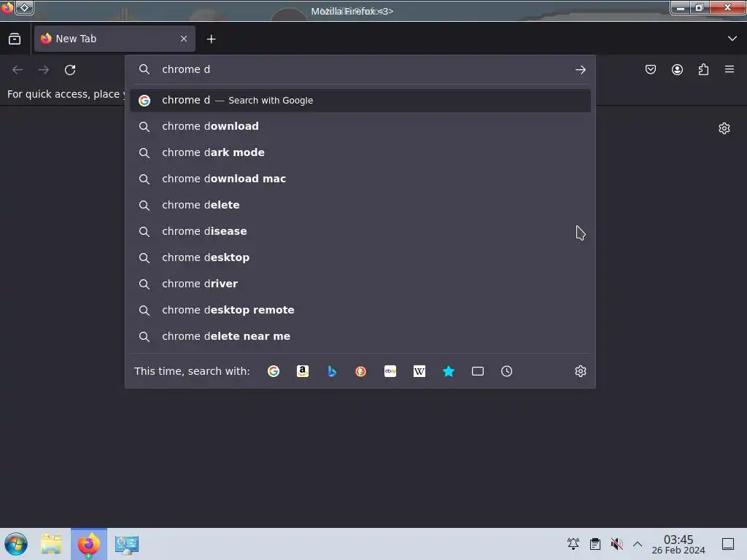Select suggestion 'chrome download mac'
The width and height of the screenshot is (747, 560).
click(360, 179)
